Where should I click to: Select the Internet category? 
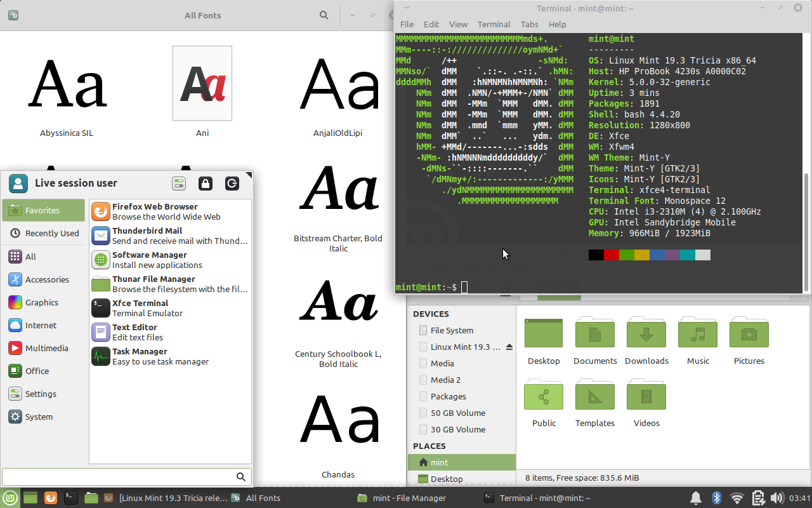click(44, 325)
